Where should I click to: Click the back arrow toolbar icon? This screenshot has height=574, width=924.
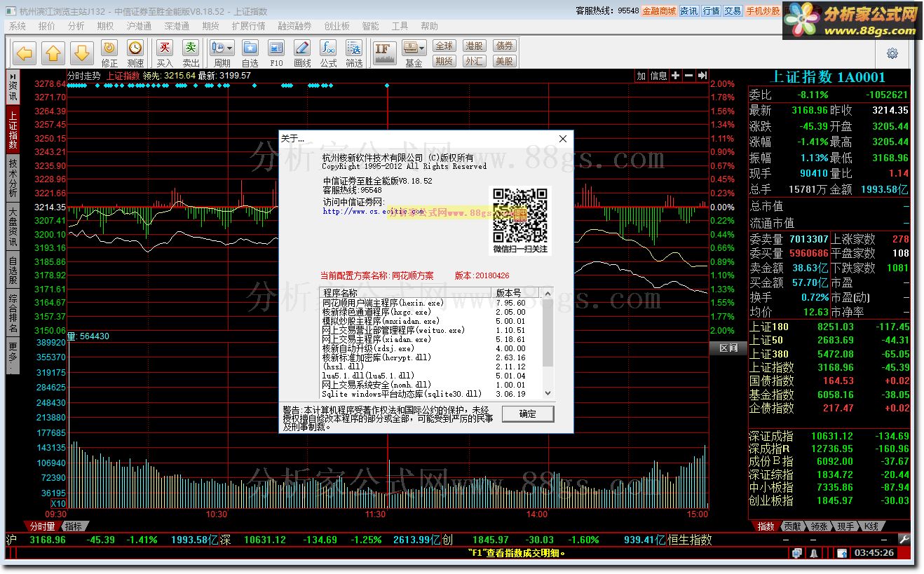(25, 53)
